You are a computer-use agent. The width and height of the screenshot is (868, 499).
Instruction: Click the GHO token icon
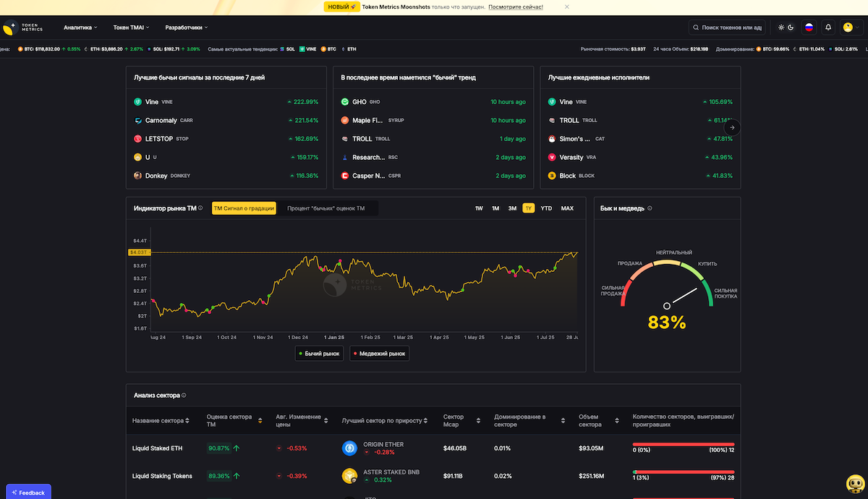(345, 102)
